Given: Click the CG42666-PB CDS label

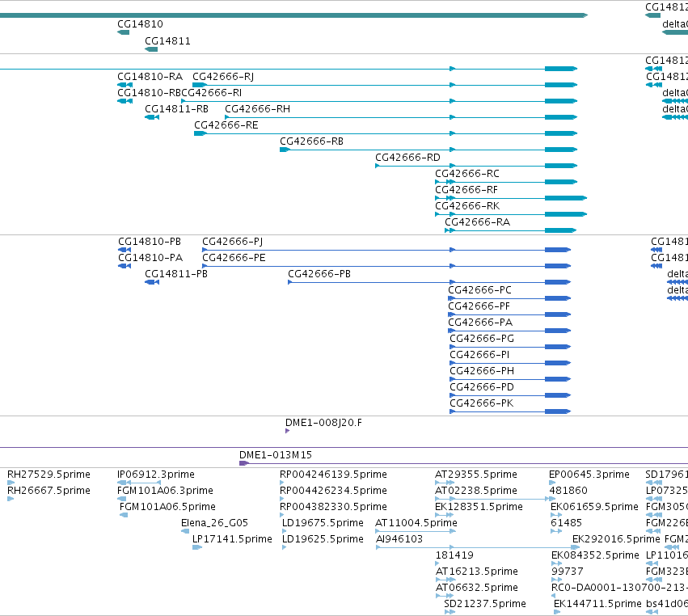Looking at the screenshot, I should point(319,274).
